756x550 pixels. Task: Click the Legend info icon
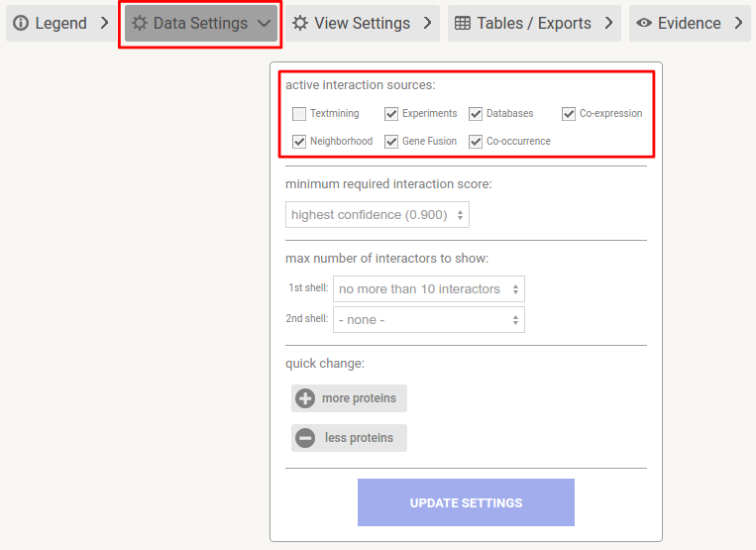coord(21,23)
